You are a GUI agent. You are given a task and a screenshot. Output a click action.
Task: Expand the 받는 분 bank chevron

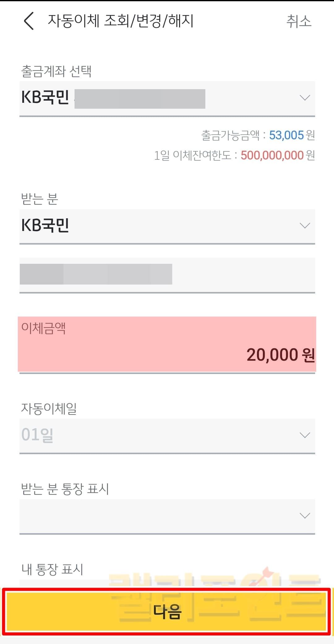[305, 225]
